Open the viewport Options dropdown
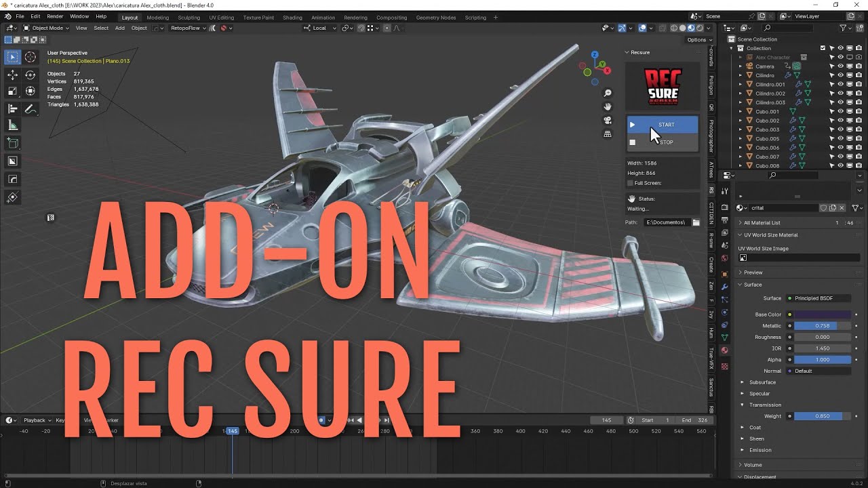This screenshot has height=488, width=868. pos(698,40)
